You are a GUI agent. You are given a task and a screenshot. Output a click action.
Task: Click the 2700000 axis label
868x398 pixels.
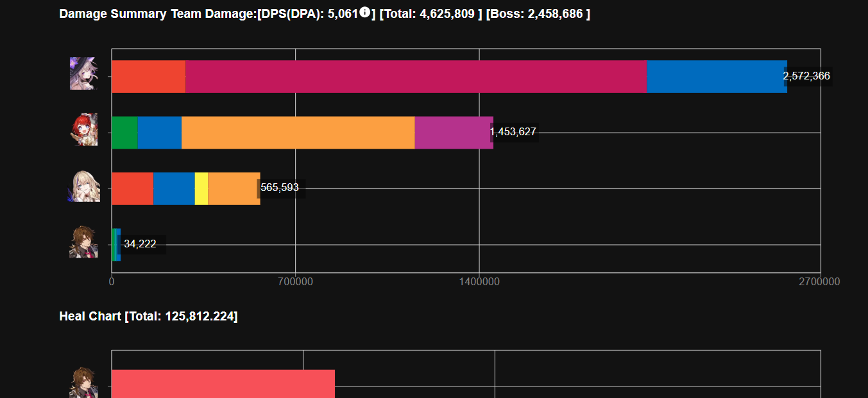(821, 282)
